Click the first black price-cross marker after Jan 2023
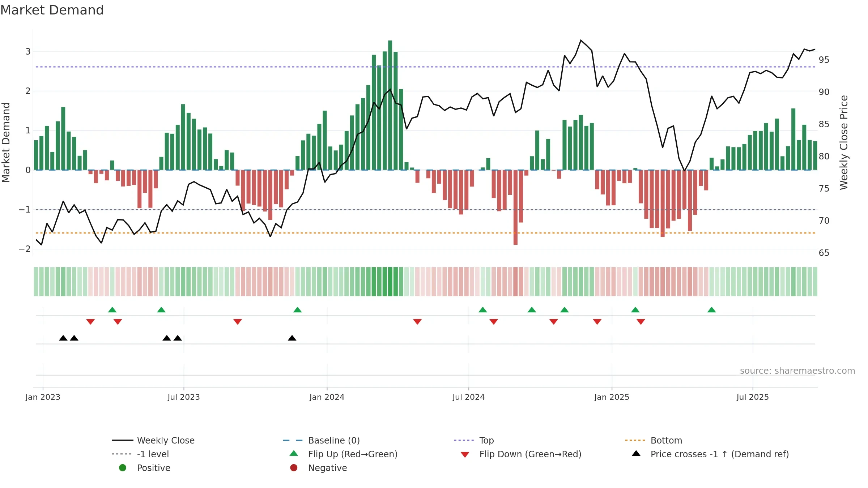The height and width of the screenshot is (488, 868). tap(63, 338)
